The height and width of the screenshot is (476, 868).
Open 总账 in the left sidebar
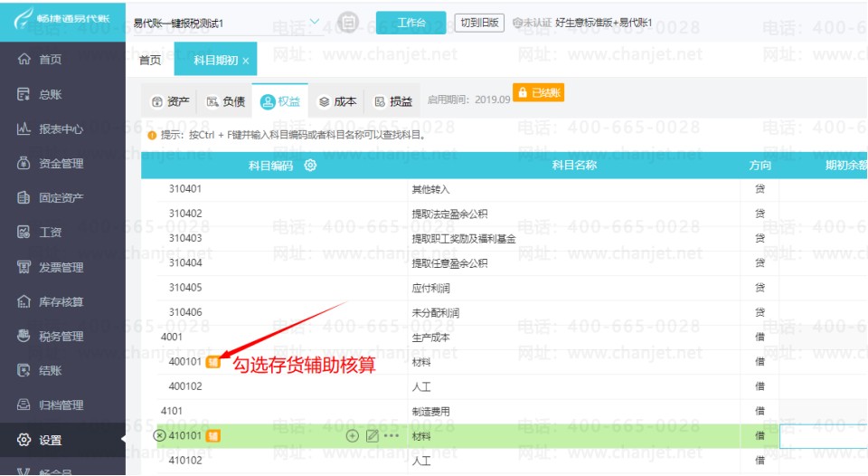[51, 94]
